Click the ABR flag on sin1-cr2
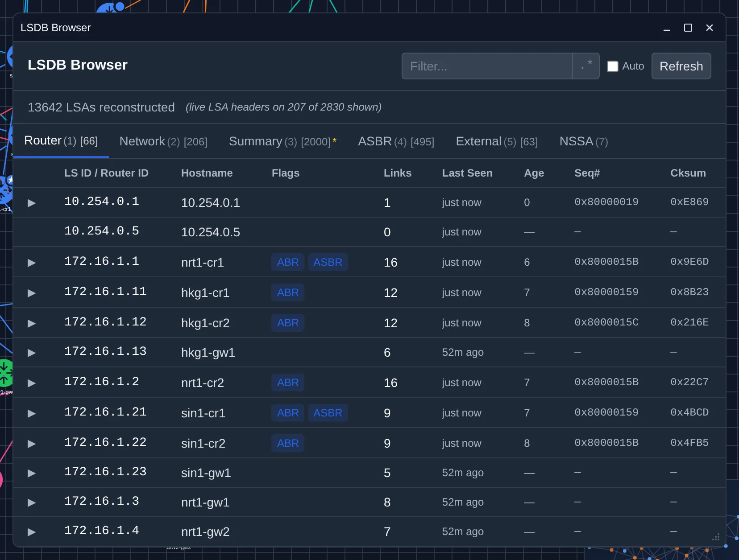 point(288,443)
